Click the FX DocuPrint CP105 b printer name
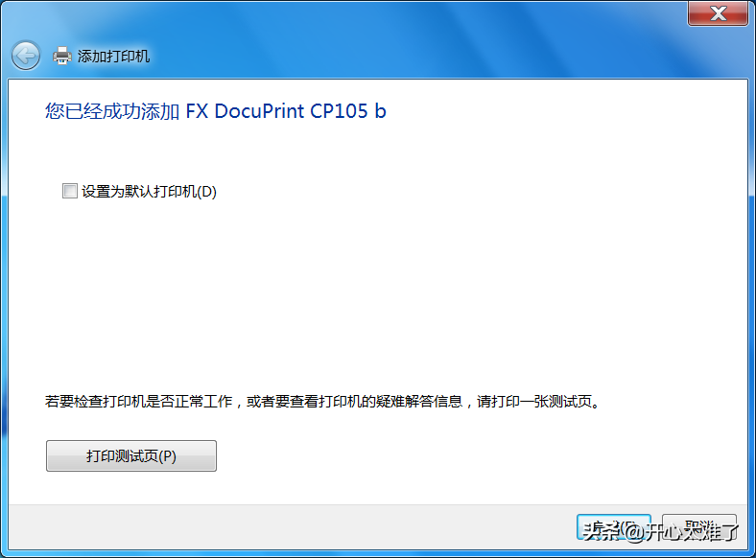Screen dimensions: 756x558 pos(286,111)
